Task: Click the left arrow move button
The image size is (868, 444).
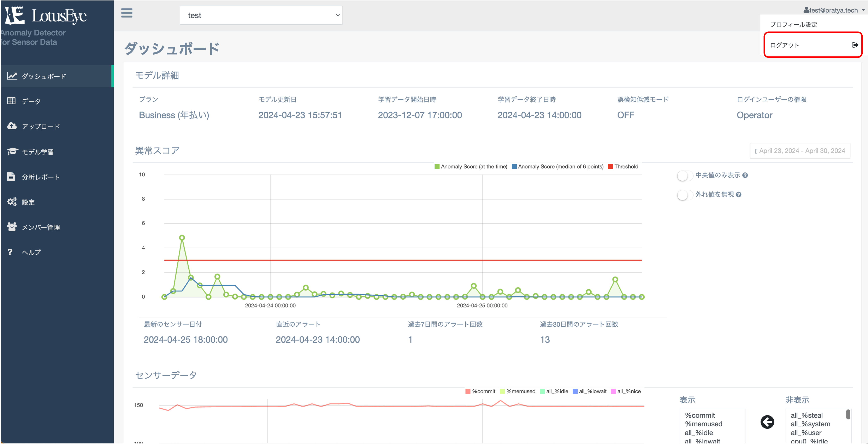Action: (767, 422)
